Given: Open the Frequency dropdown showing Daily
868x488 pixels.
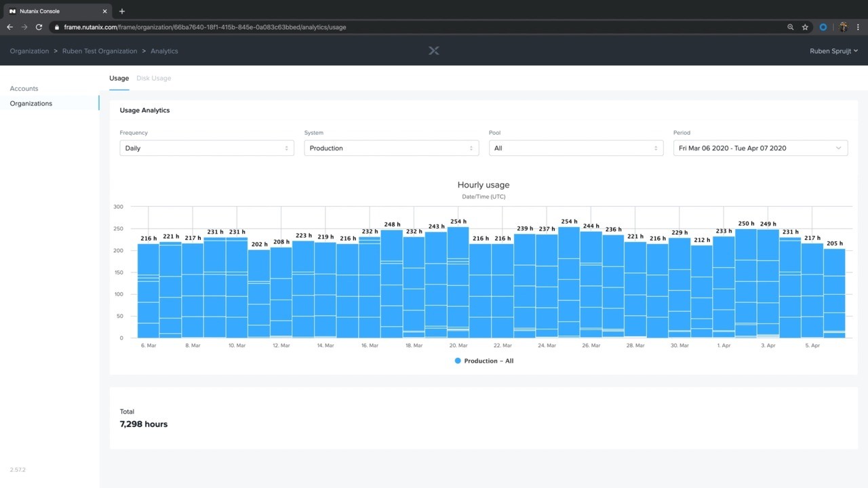Looking at the screenshot, I should [x=206, y=148].
